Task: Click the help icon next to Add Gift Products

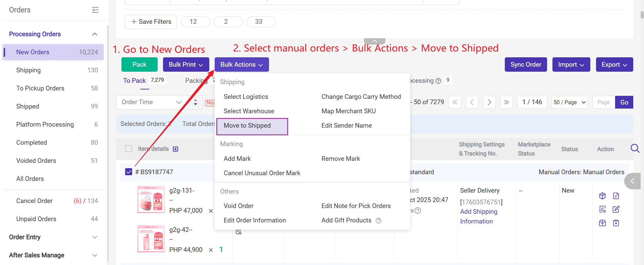Action: (x=378, y=220)
